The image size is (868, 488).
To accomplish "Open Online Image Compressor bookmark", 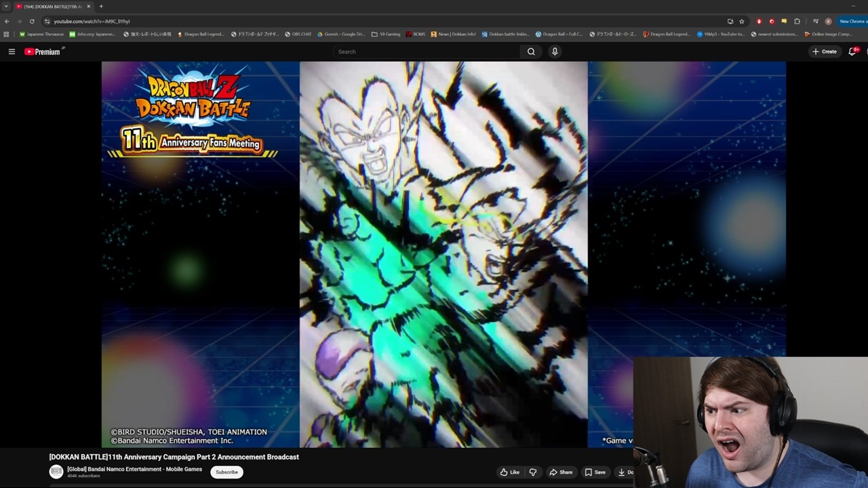I will pyautogui.click(x=829, y=34).
